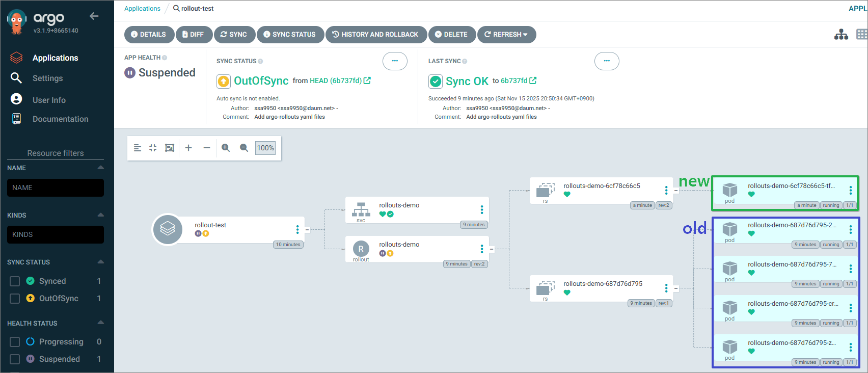
Task: Click the compact/align view toolbar icon
Action: [138, 148]
